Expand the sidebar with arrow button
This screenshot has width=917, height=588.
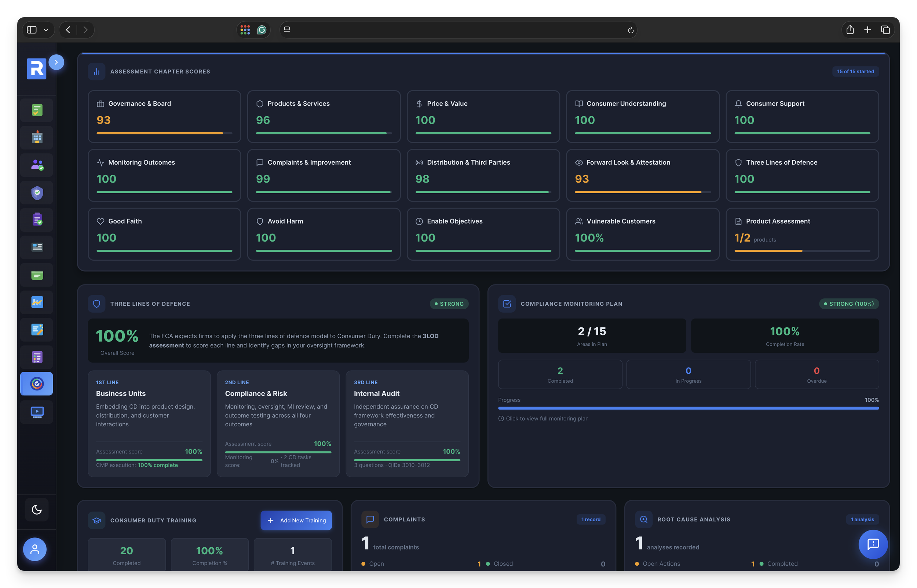pos(56,62)
